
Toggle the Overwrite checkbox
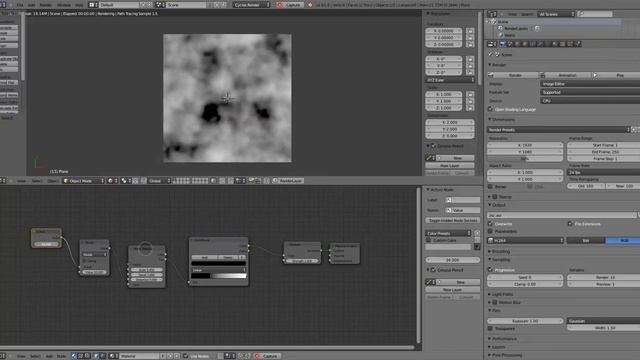click(x=491, y=224)
